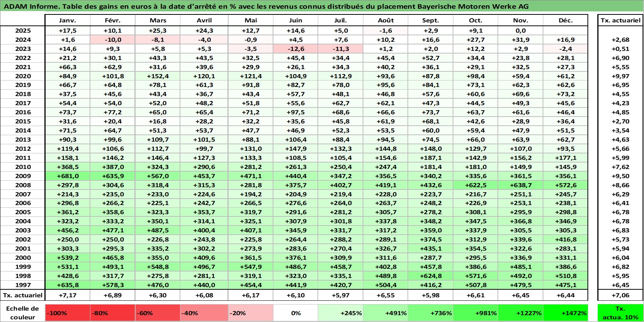The height and width of the screenshot is (322, 644).
Task: Select the -12,6 cell in the 2023 row
Action: click(296, 49)
